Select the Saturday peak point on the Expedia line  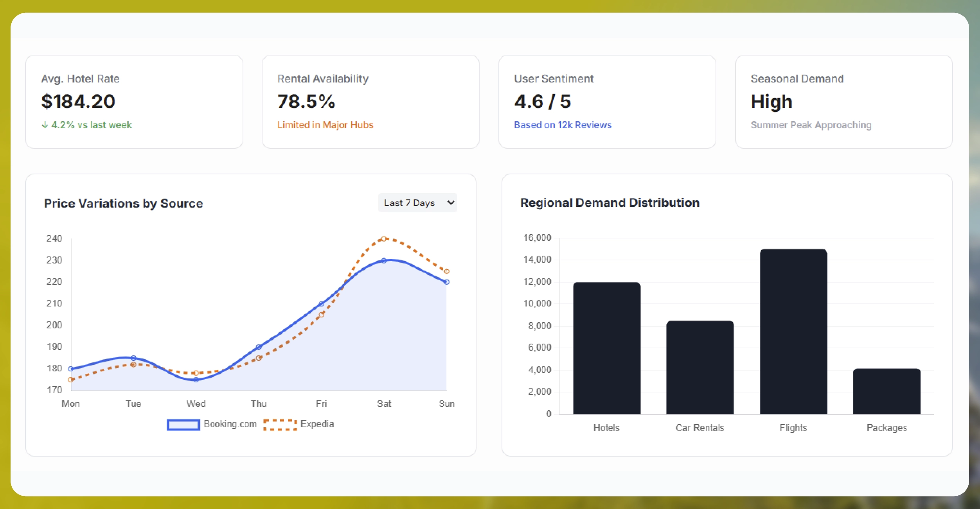tap(384, 238)
